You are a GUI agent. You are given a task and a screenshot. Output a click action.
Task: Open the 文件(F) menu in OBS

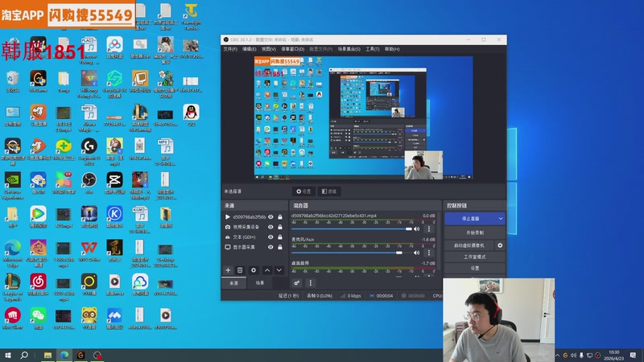click(x=230, y=49)
